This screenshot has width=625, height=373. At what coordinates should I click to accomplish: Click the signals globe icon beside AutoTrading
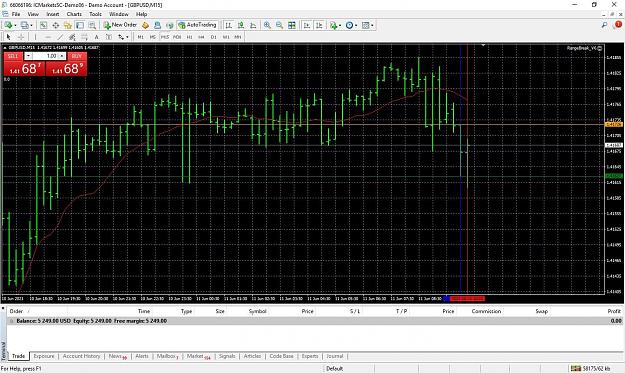click(169, 25)
